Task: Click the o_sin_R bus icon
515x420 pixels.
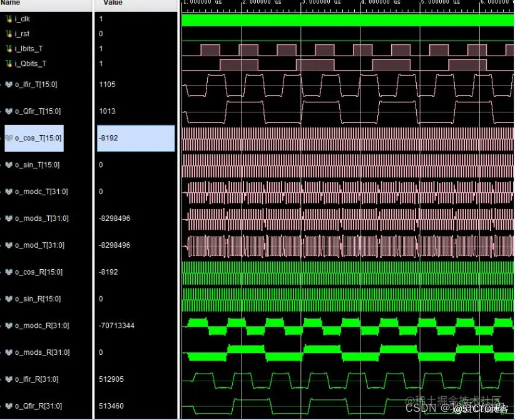Action: click(9, 299)
